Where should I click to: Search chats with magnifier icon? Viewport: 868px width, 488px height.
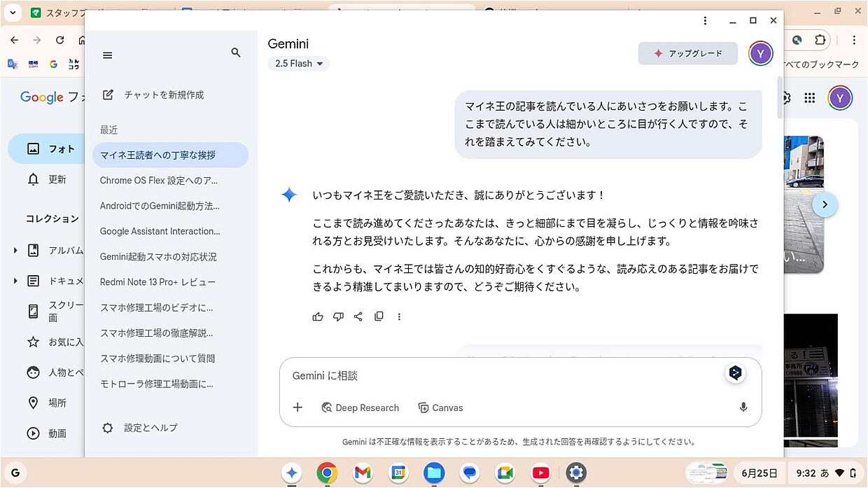(x=236, y=53)
